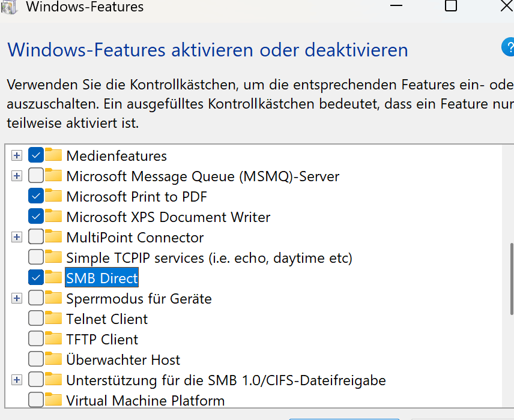Screen dimensions: 514x420
Task: Check the Virtual Machine Platform checkbox
Action: point(36,400)
